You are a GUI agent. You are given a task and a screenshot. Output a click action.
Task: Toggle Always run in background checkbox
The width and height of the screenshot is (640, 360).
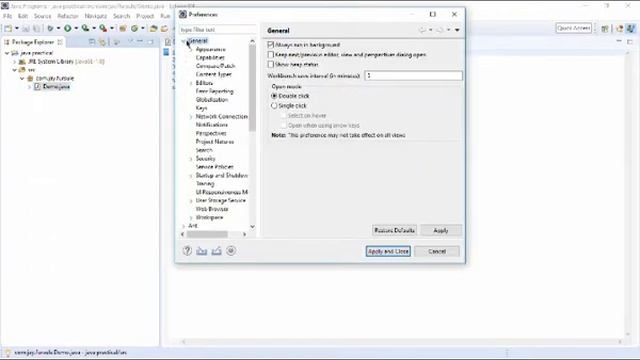tap(271, 44)
